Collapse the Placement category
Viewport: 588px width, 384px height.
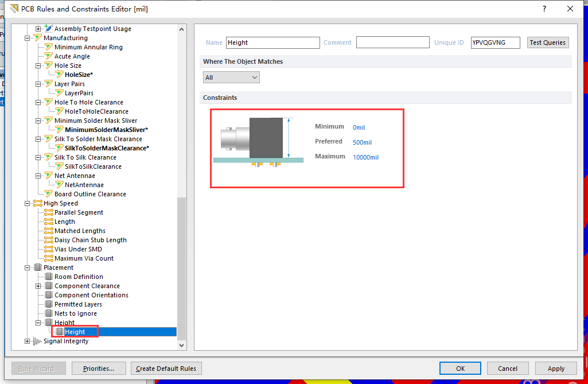click(x=27, y=267)
